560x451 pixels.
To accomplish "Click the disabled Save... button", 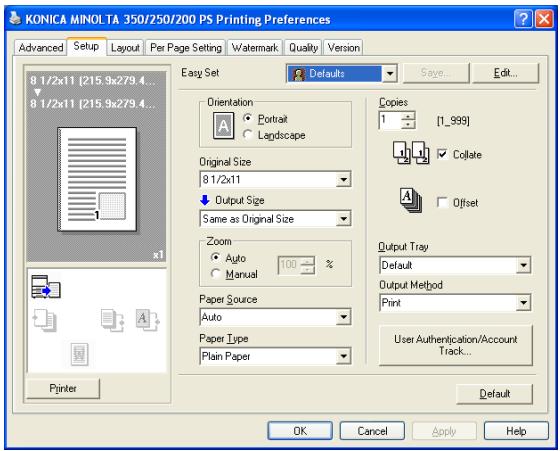I will tap(436, 73).
